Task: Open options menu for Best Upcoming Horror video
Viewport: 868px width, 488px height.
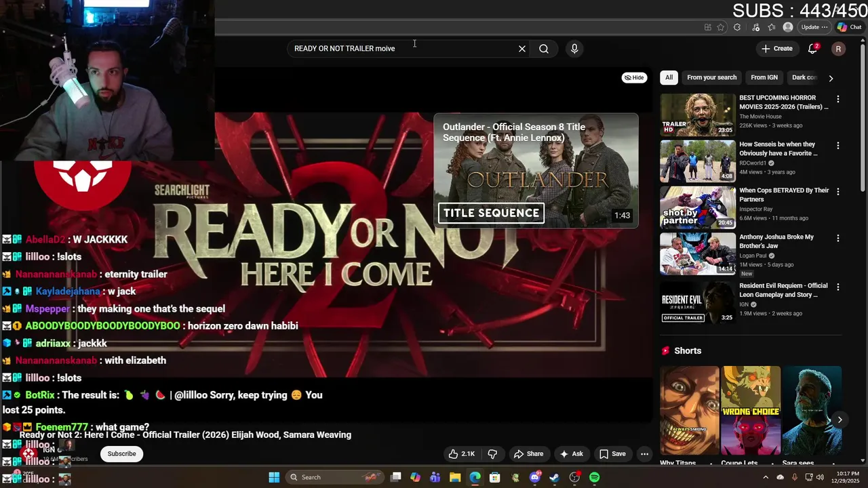Action: pos(838,99)
